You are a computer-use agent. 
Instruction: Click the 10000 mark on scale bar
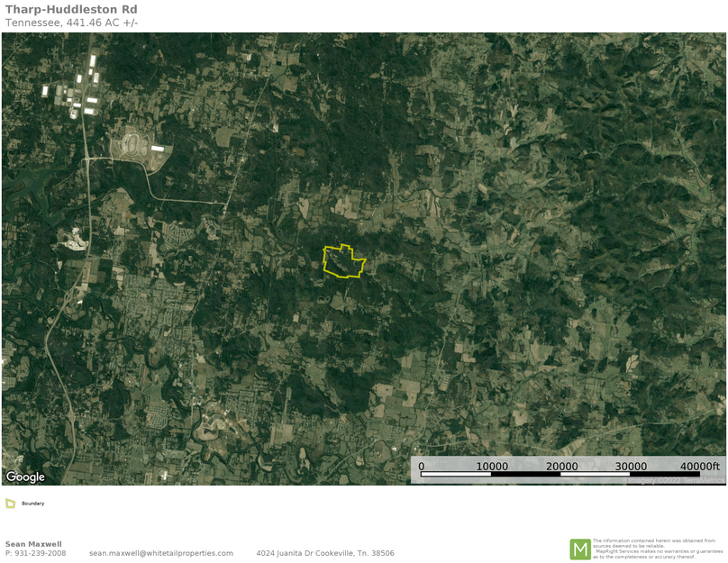tap(492, 466)
